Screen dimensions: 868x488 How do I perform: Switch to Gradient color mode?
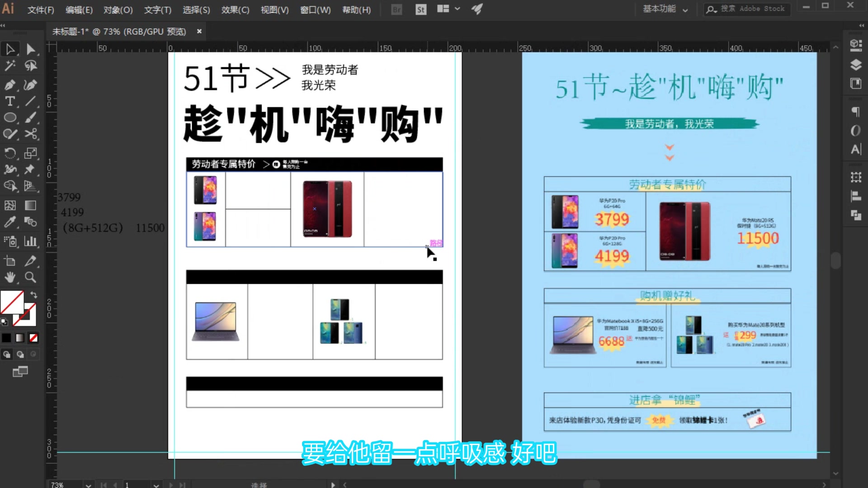click(20, 338)
